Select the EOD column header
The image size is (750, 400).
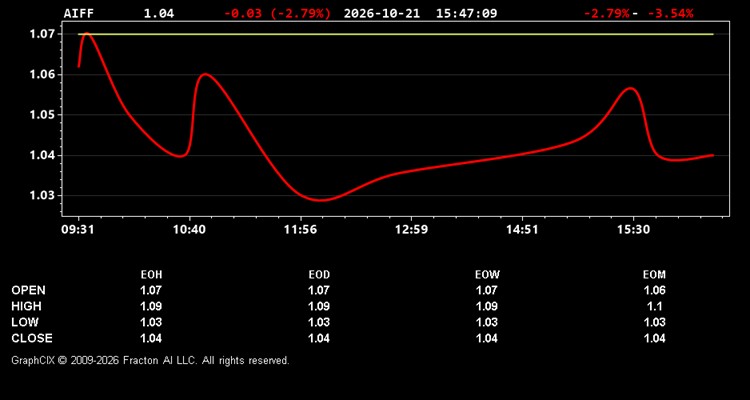(x=319, y=275)
